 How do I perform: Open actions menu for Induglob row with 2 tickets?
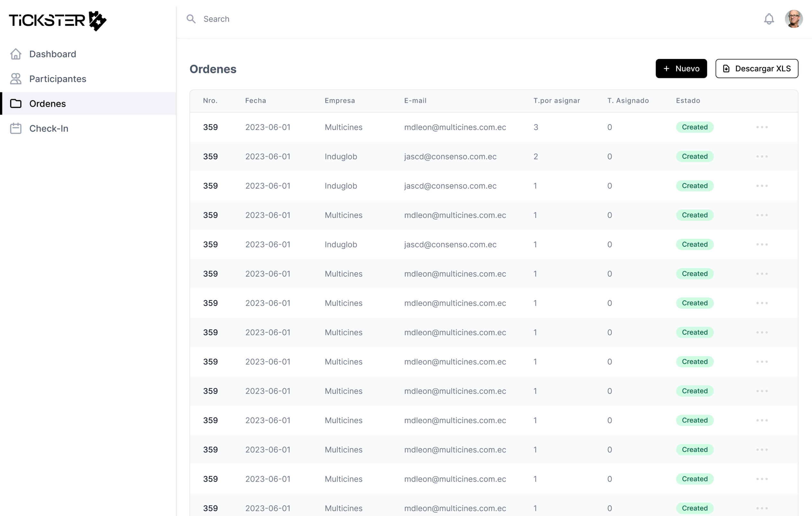pyautogui.click(x=762, y=157)
